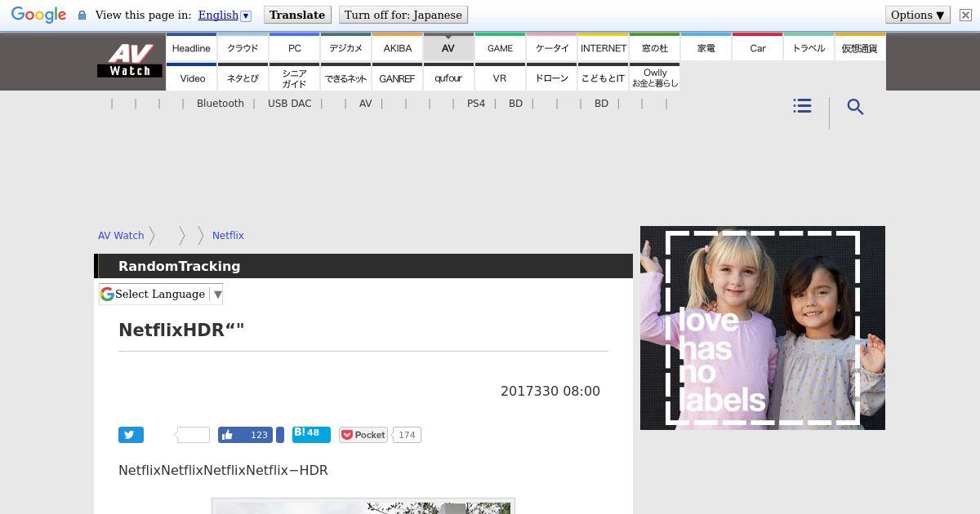The image size is (980, 514).
Task: Open the VR tab
Action: point(500,78)
